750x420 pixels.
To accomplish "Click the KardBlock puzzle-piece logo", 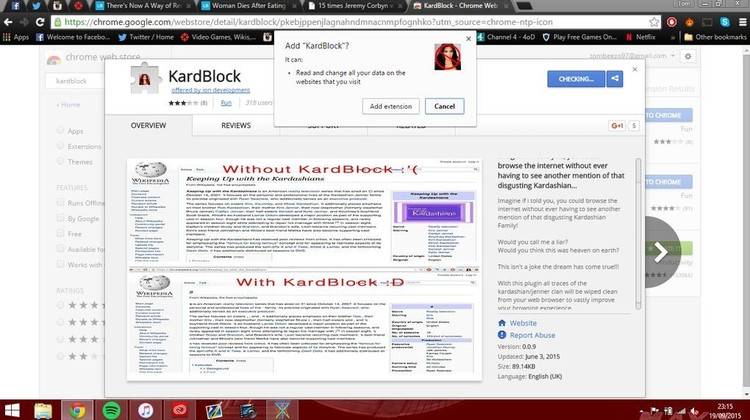I will [x=144, y=79].
